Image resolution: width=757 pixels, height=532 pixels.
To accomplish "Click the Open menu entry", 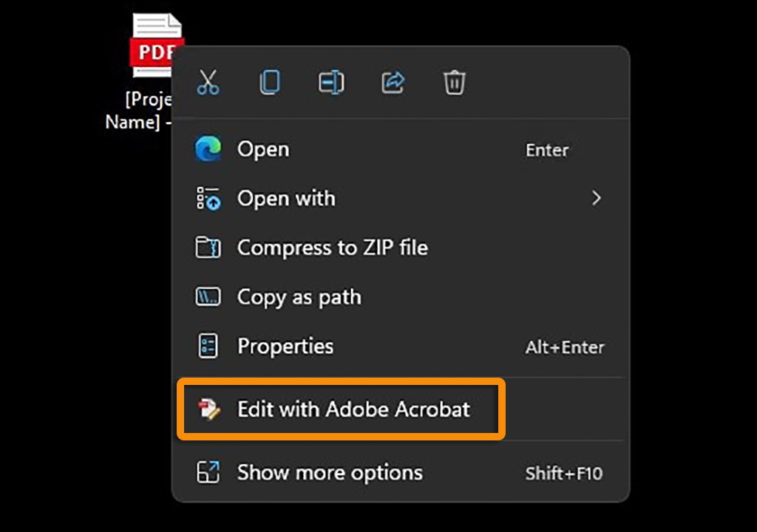I will point(263,149).
